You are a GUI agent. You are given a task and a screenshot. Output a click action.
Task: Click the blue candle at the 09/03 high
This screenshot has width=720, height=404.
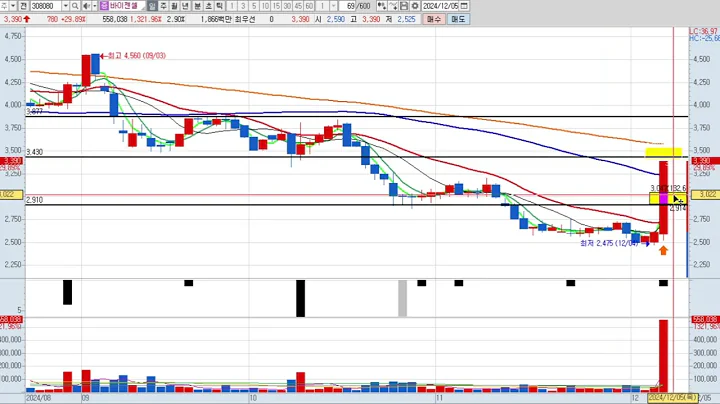95,64
